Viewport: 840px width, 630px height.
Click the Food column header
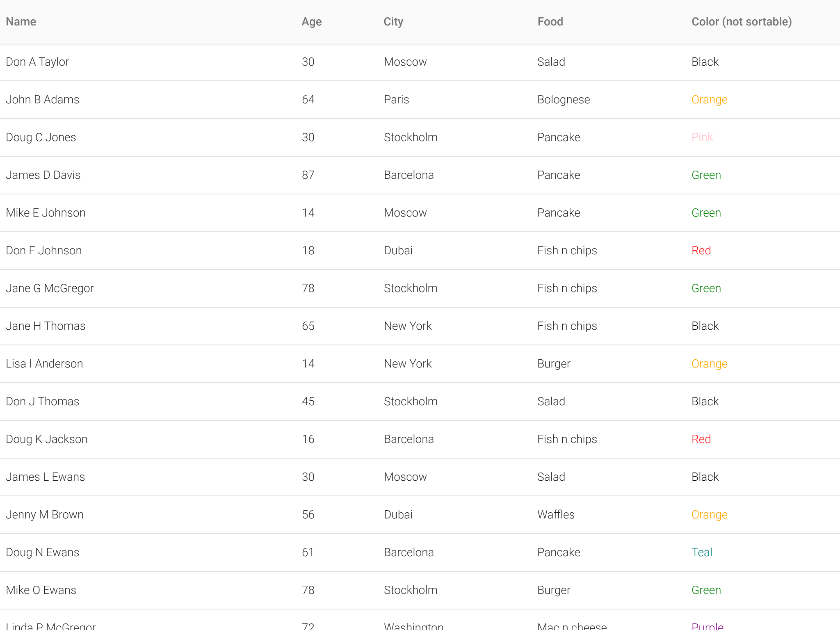(550, 22)
